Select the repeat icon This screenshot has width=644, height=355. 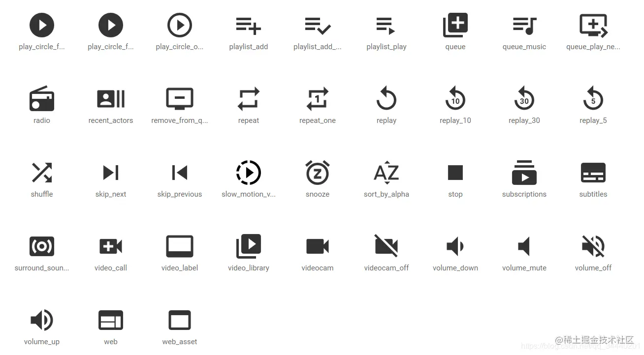249,99
